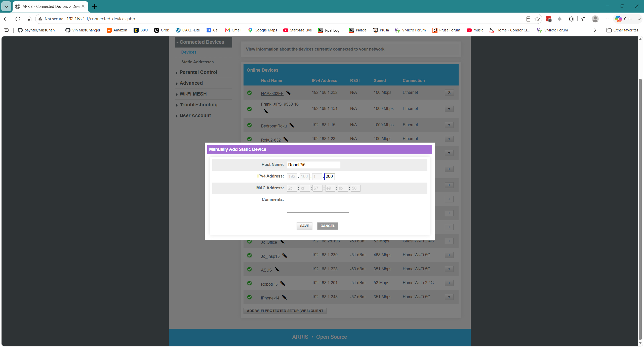
Task: Click the browser Back arrow
Action: (x=7, y=19)
